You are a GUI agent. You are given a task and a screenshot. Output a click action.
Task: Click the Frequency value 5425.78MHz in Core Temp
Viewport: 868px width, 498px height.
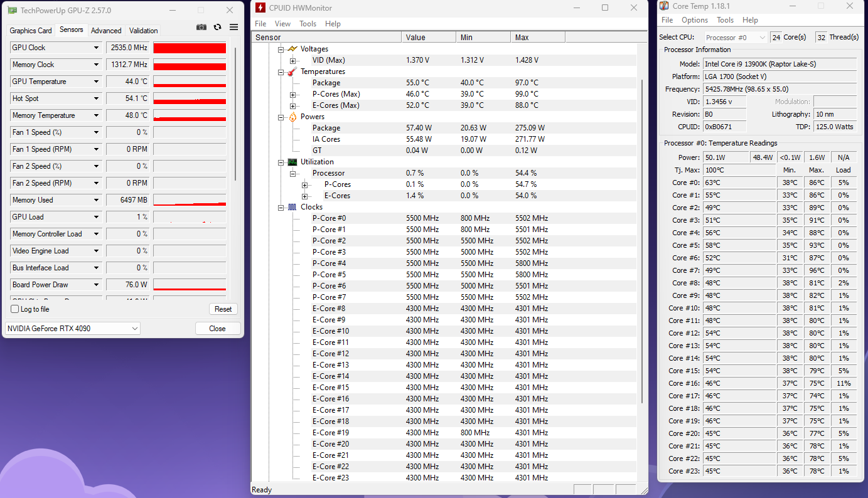click(780, 89)
